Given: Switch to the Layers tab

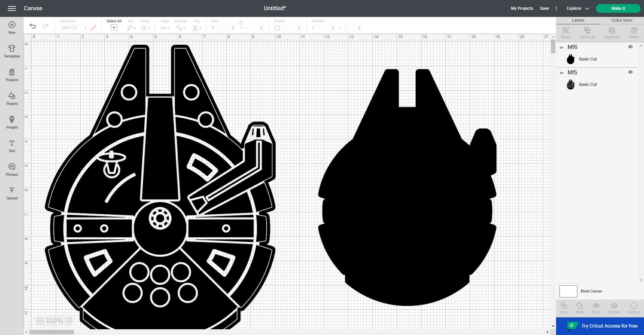Looking at the screenshot, I should (578, 20).
